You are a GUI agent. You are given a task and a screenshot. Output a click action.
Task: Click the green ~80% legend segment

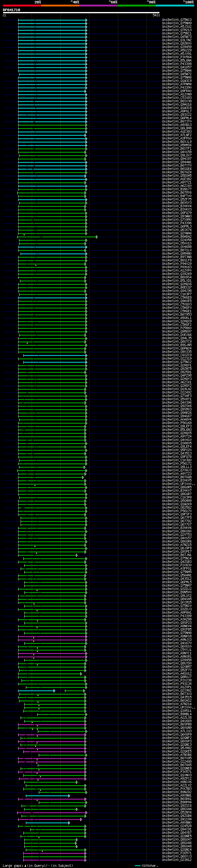tap(137, 6)
